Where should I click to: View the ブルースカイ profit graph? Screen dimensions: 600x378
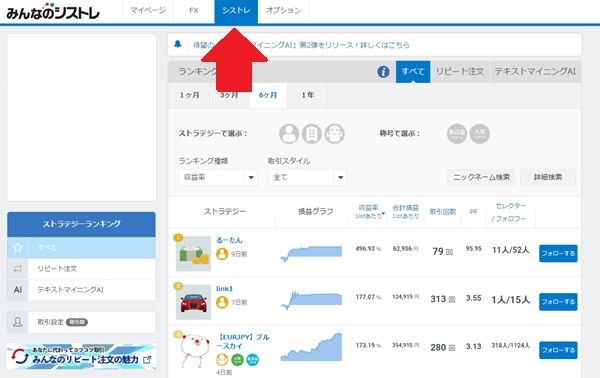[x=311, y=347]
